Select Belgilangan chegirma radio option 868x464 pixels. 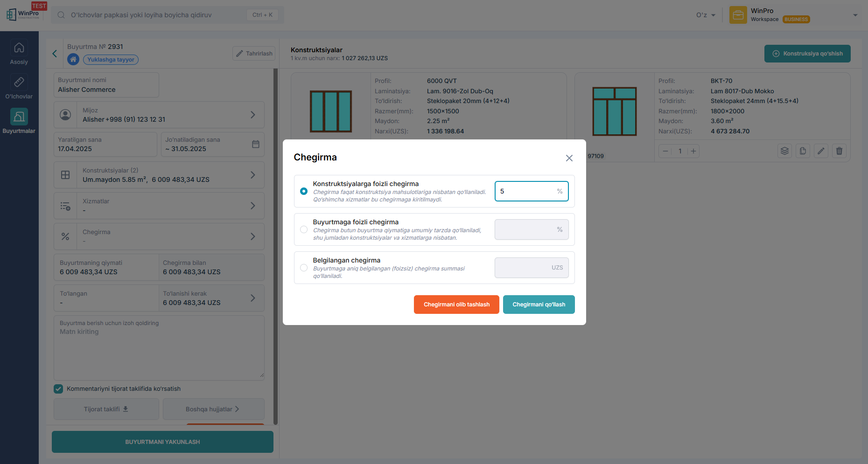pos(304,268)
